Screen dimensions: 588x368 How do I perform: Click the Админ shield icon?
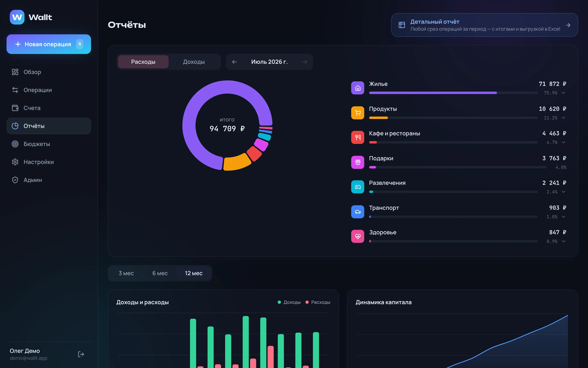[x=15, y=180]
